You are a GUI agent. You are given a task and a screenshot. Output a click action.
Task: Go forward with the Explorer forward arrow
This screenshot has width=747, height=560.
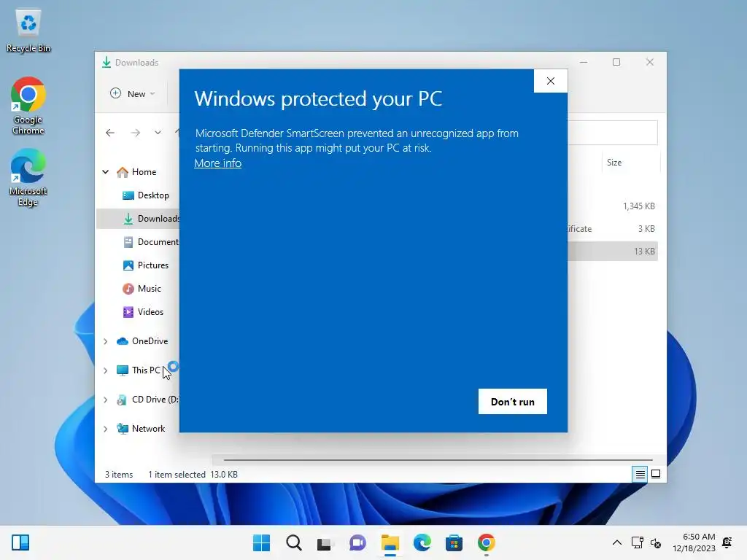pos(136,133)
